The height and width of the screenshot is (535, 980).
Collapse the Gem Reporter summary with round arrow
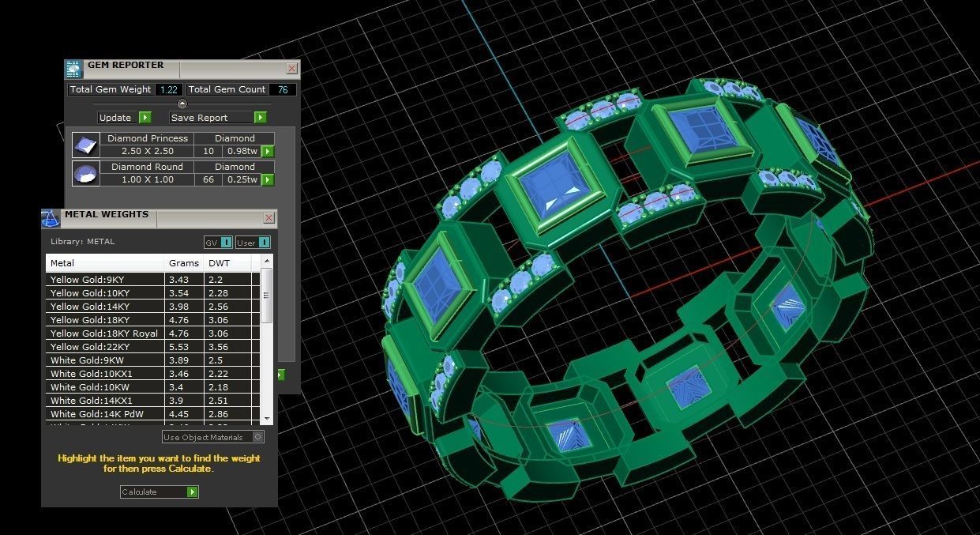(182, 104)
